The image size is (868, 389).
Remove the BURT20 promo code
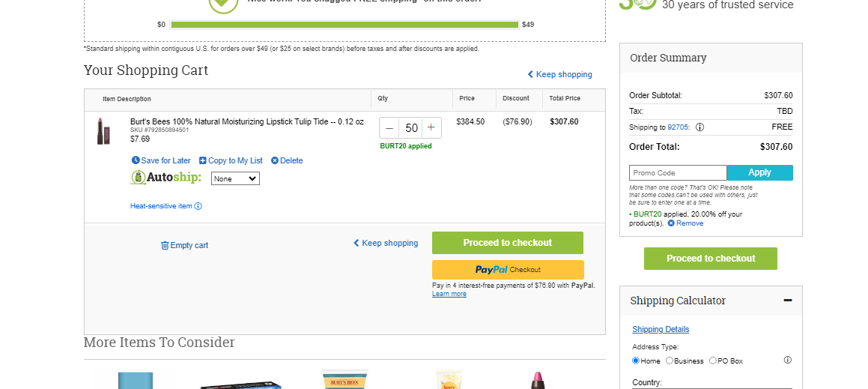685,223
